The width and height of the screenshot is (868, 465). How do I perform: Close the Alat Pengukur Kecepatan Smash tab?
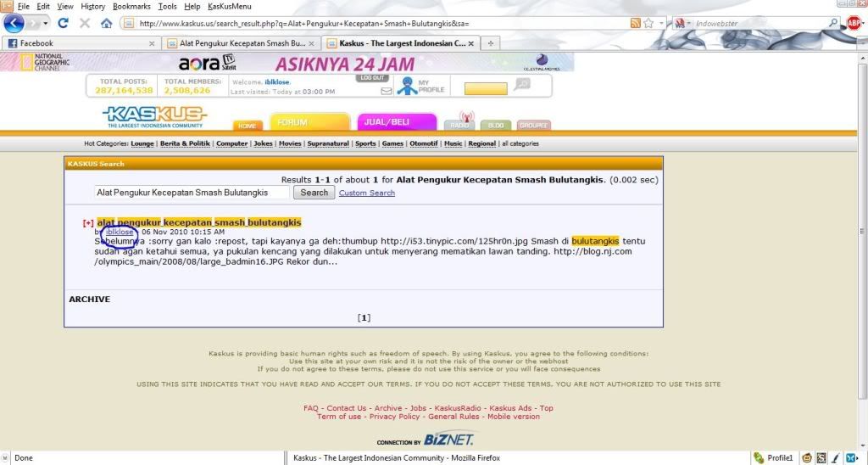[x=311, y=43]
